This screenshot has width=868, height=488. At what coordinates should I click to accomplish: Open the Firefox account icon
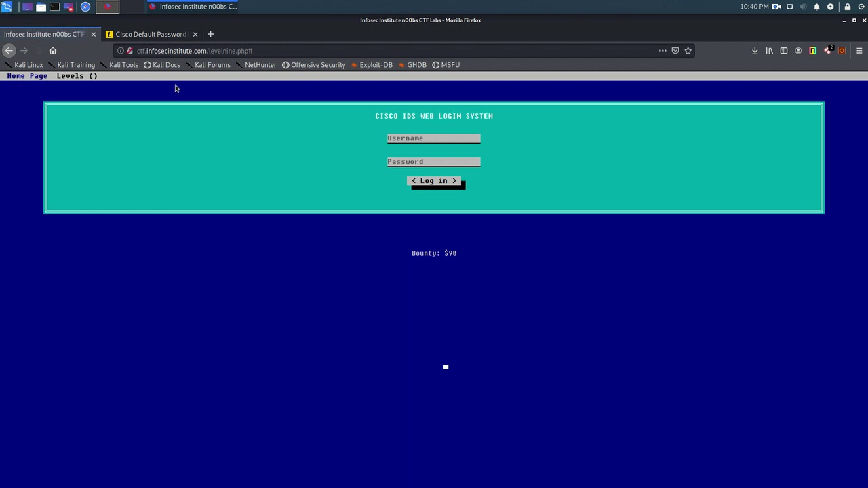[x=798, y=51]
